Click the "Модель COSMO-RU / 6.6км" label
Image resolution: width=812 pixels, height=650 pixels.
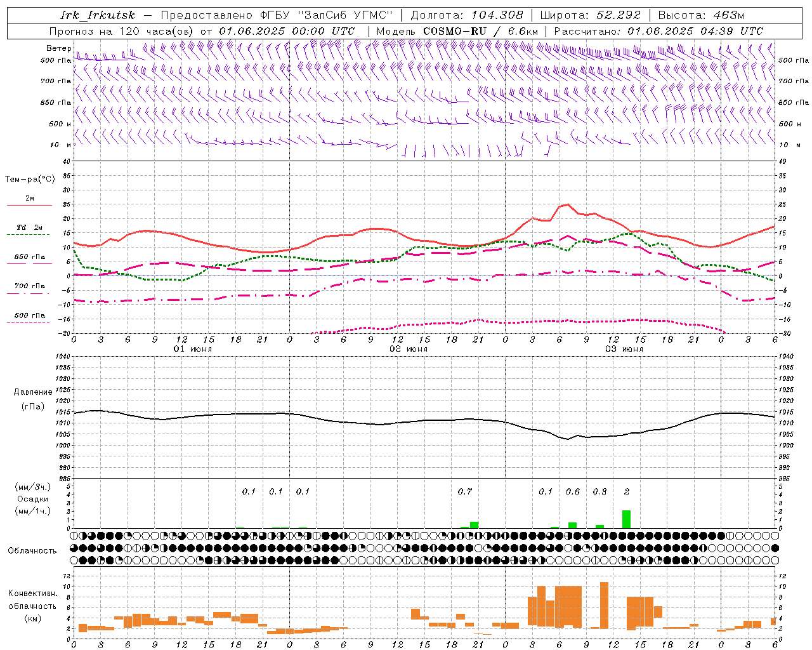click(457, 31)
